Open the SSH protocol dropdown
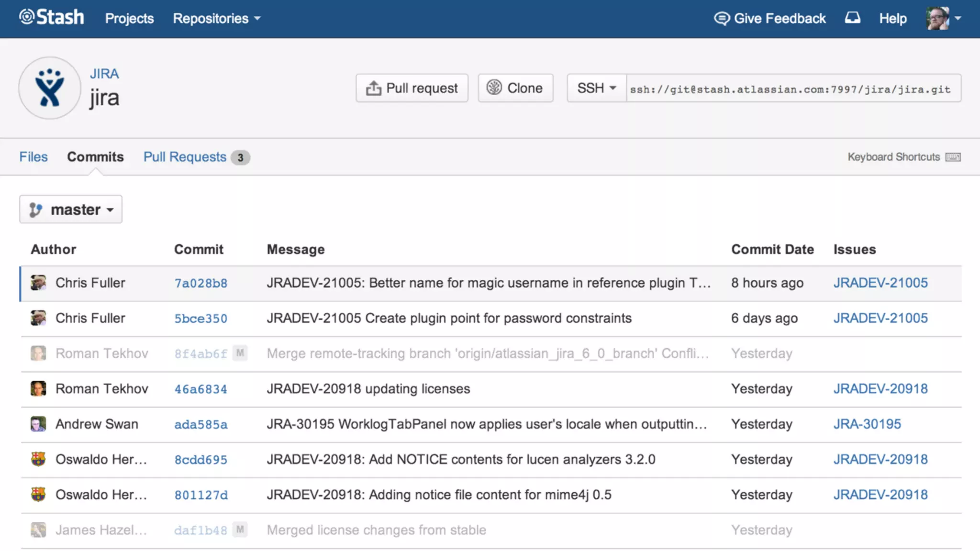This screenshot has height=551, width=980. pyautogui.click(x=596, y=88)
